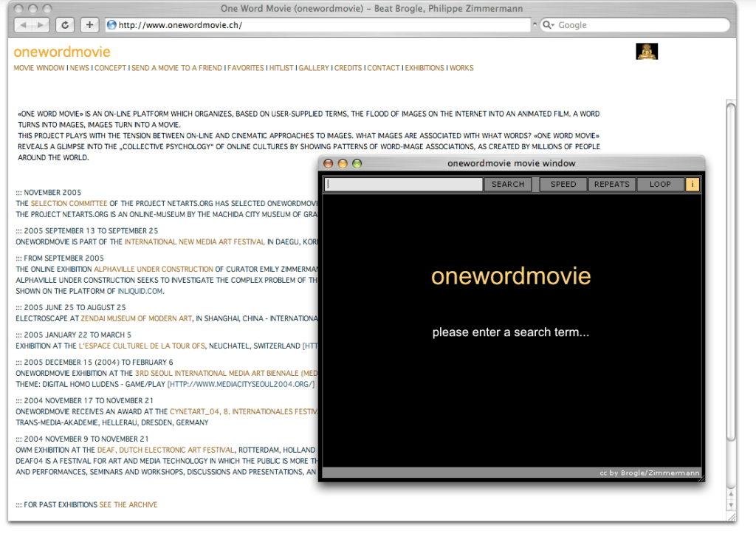Click the search term input field
Viewport: 756px width, 545px height.
(403, 185)
